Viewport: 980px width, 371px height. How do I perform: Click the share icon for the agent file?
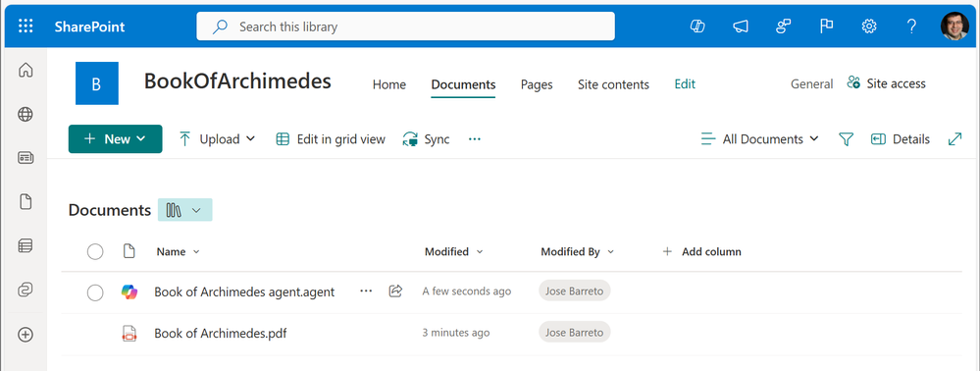tap(395, 291)
